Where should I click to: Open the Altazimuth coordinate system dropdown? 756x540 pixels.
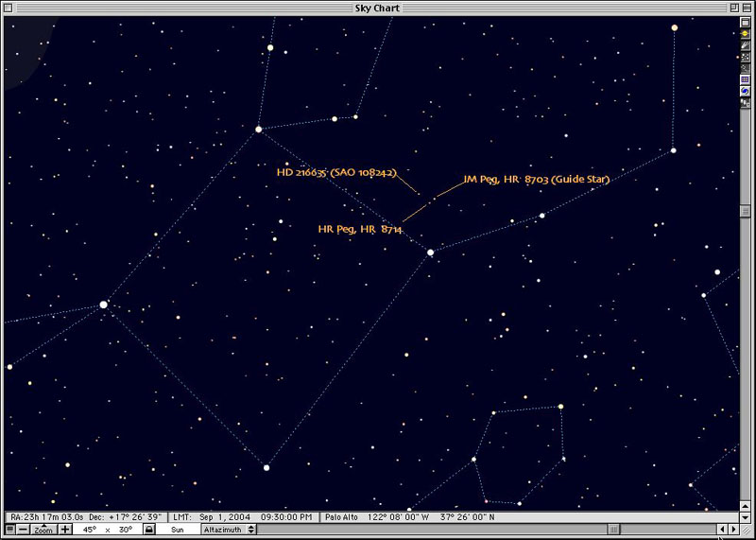[229, 530]
